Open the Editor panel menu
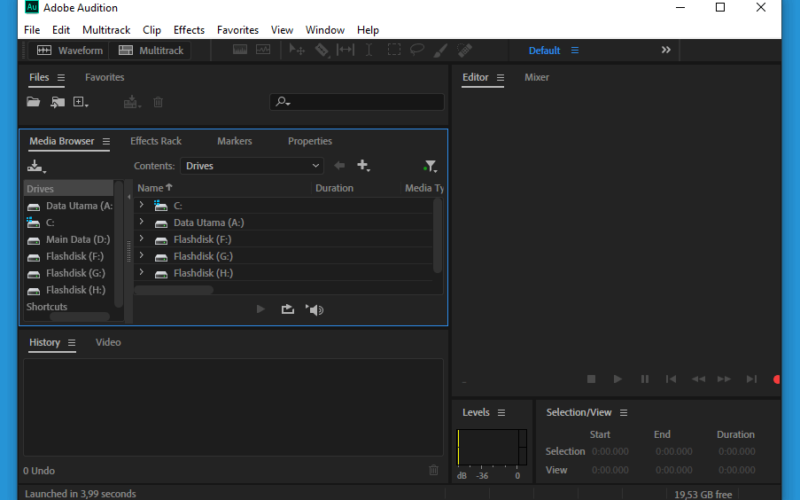This screenshot has height=500, width=800. tap(501, 78)
